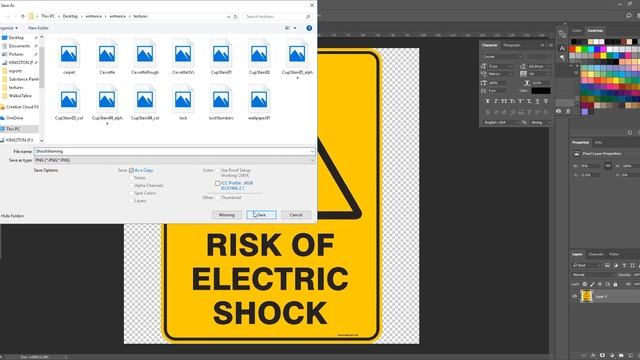
Task: Toggle the Thumbnail checkbox
Action: click(218, 198)
